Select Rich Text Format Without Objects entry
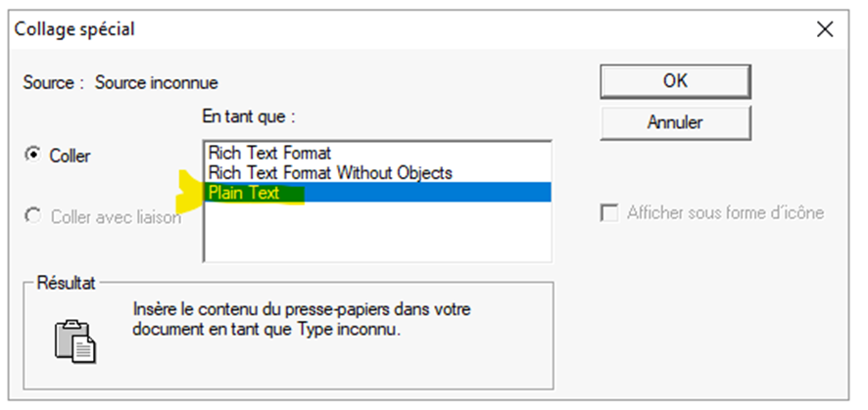Image resolution: width=868 pixels, height=410 pixels. coord(329,173)
